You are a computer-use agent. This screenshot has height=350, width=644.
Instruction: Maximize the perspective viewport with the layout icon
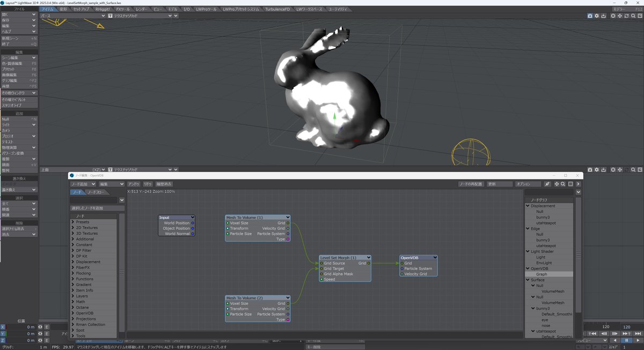pos(640,16)
